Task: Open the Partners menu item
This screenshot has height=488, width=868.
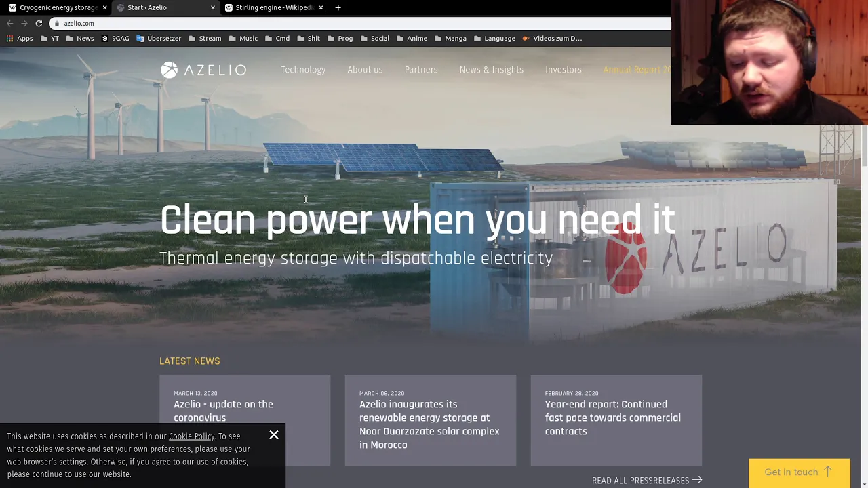Action: [x=421, y=70]
